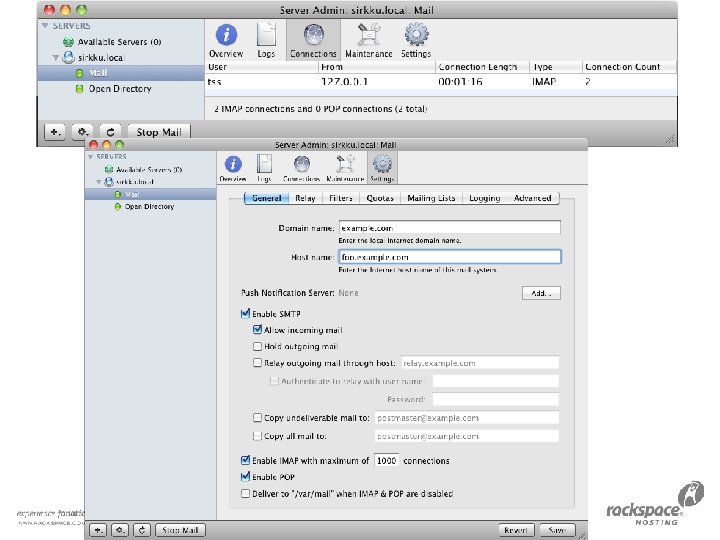Open Logs in the front Server Admin window
Viewport: 720px width, 540px height.
(x=264, y=169)
